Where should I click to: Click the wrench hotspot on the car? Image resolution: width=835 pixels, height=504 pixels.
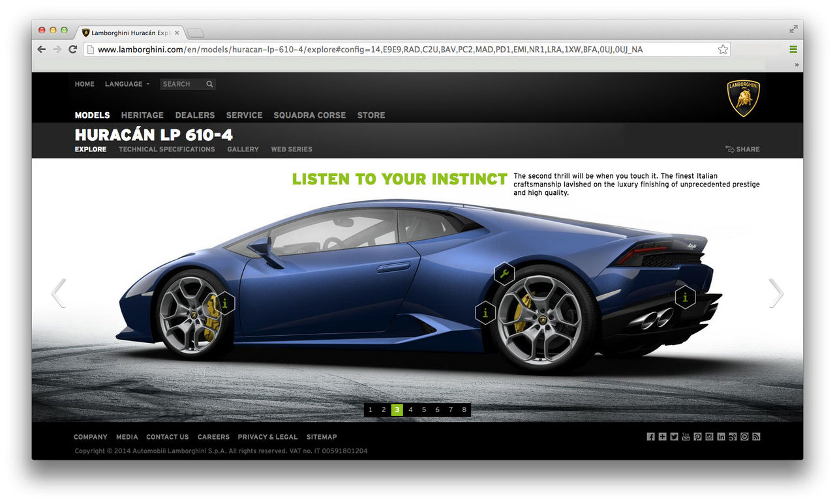pos(504,273)
